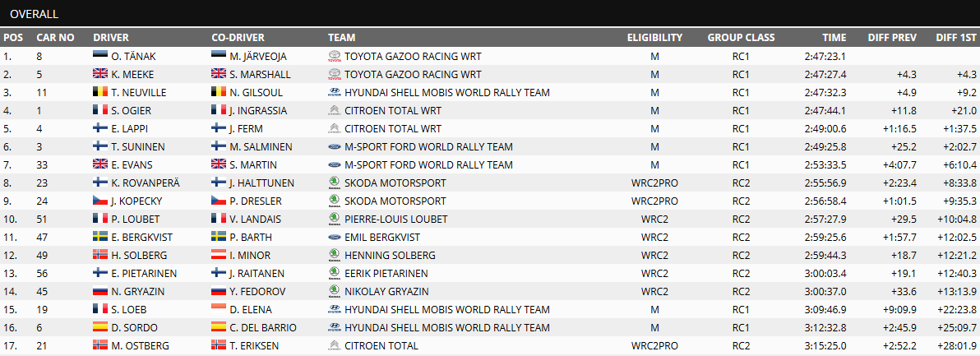This screenshot has height=356, width=980.
Task: Select the diff value +12:02.5
Action: click(956, 238)
